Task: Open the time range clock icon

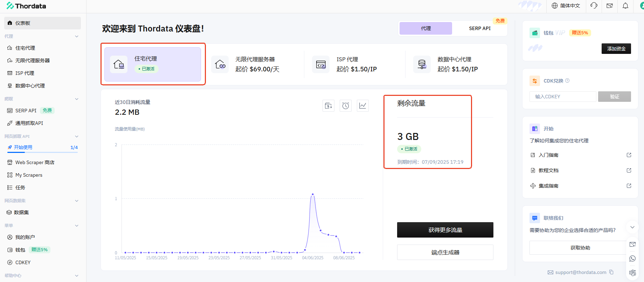Action: (x=346, y=106)
